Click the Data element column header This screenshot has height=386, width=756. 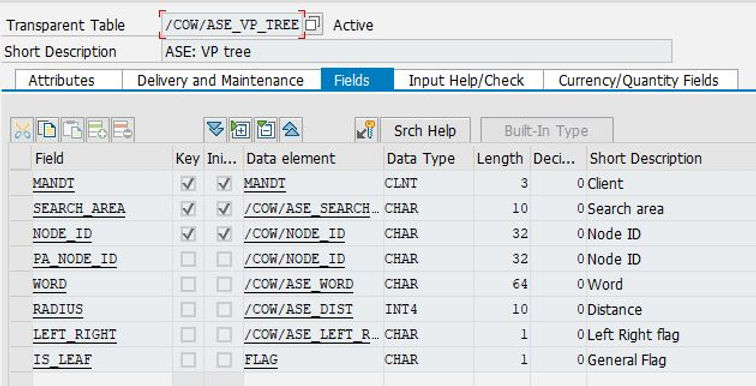pyautogui.click(x=313, y=158)
